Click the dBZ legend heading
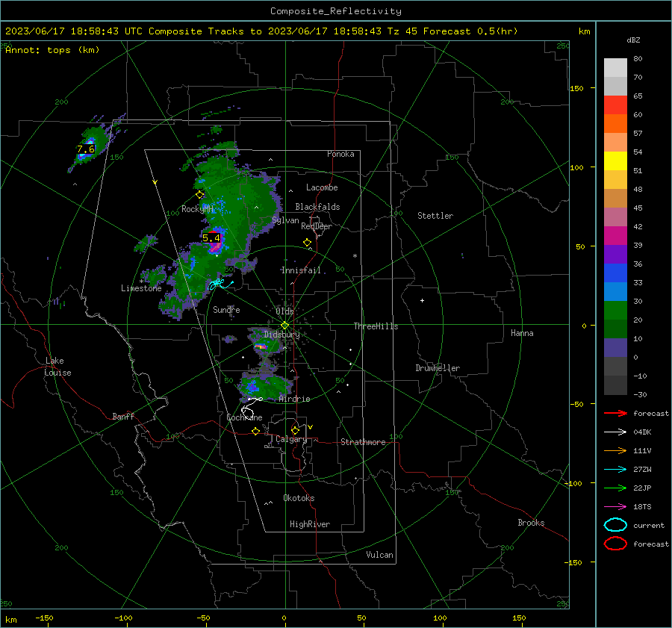Screen dimensions: 672x628 [633, 40]
